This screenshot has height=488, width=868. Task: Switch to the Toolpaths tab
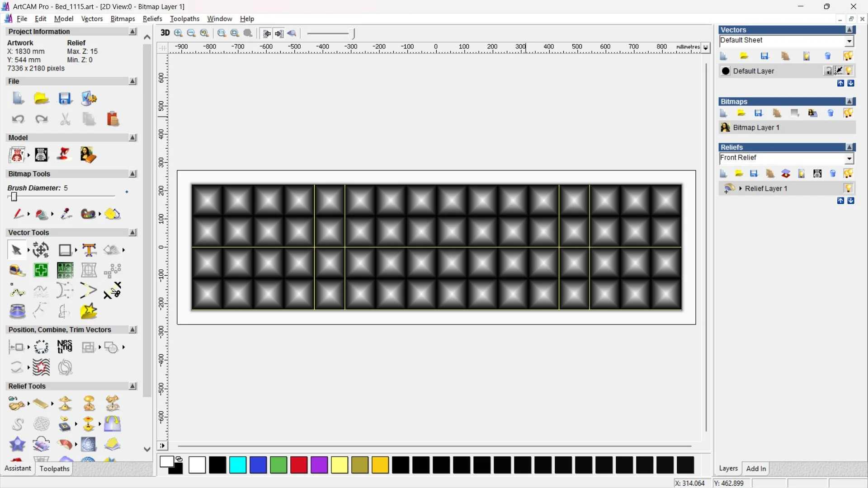pos(54,469)
